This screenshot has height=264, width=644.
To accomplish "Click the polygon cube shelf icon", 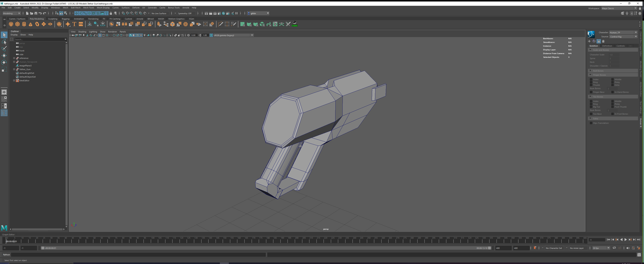I will pos(18,24).
